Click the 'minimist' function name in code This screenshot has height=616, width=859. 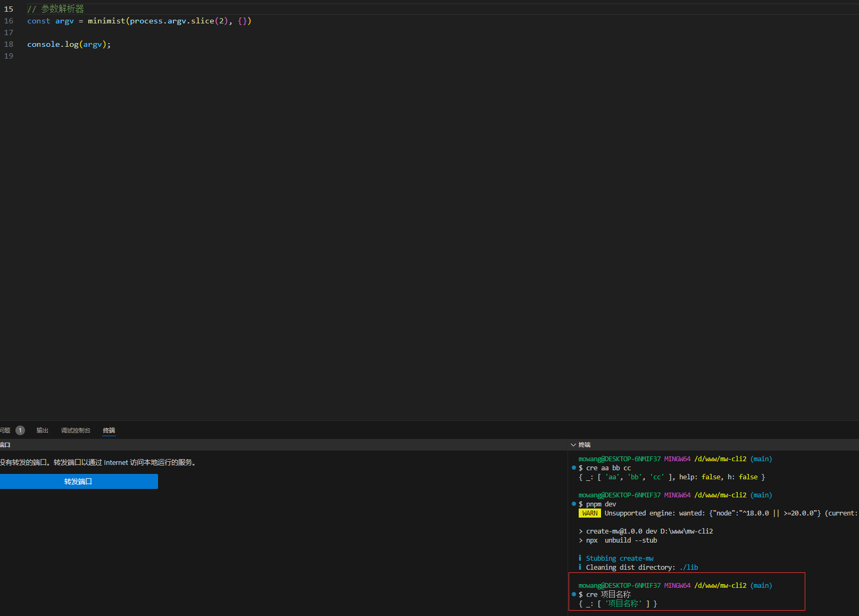(x=106, y=21)
